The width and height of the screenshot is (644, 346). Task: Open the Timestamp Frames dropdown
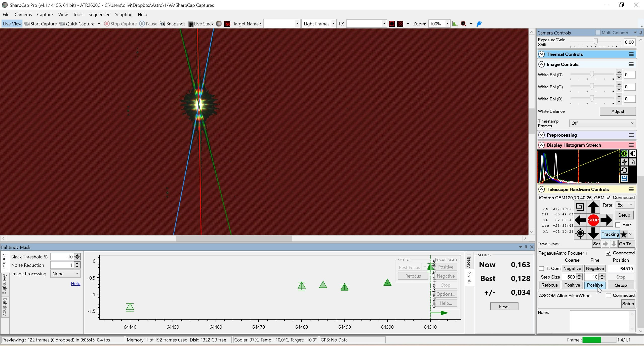point(602,123)
